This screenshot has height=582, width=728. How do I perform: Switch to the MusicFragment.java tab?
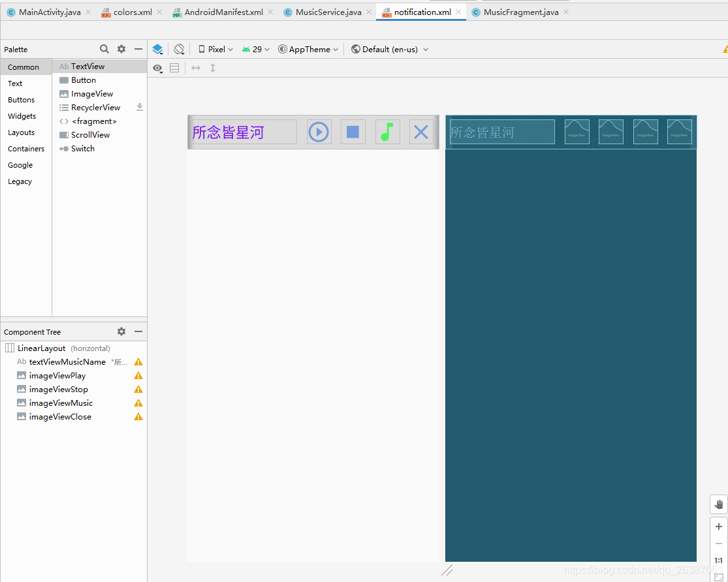tap(521, 12)
